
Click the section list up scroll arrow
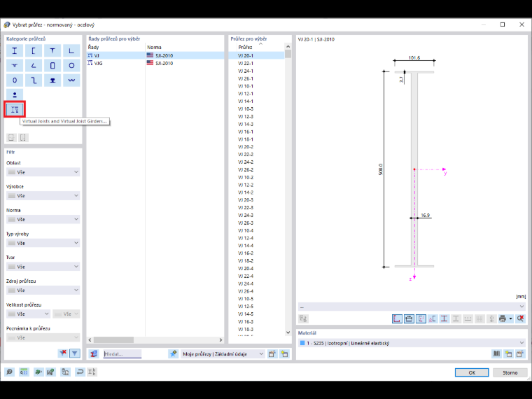[288, 46]
